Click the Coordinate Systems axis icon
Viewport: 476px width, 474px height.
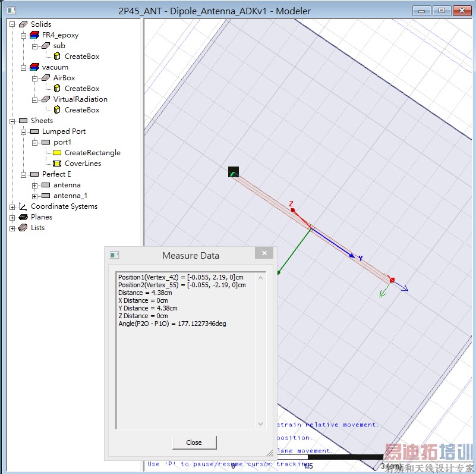click(x=23, y=206)
